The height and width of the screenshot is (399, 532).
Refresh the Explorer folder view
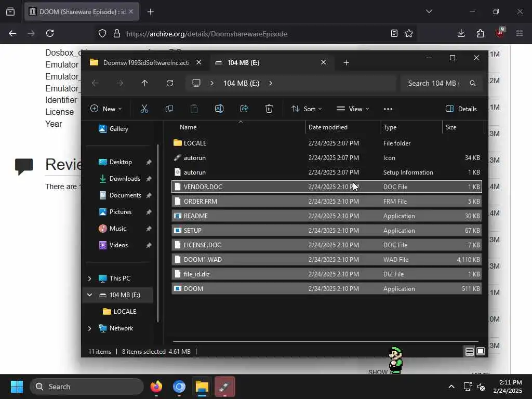pyautogui.click(x=170, y=83)
